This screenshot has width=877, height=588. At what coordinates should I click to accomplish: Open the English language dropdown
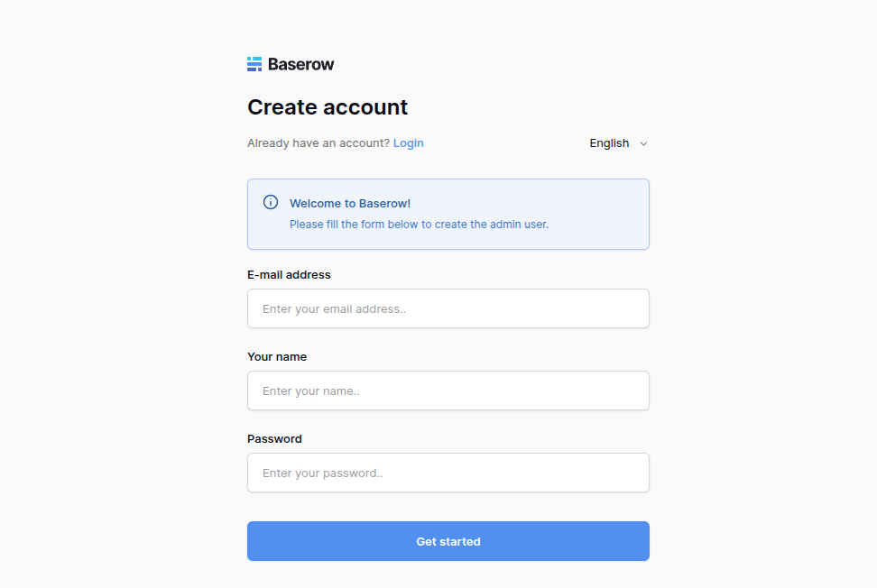(x=618, y=143)
